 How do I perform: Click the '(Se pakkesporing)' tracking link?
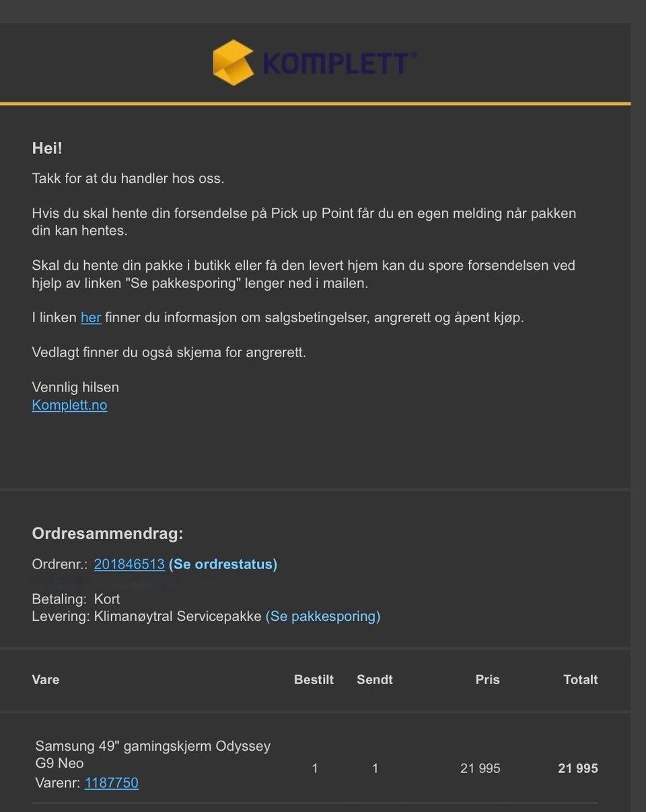coord(323,616)
